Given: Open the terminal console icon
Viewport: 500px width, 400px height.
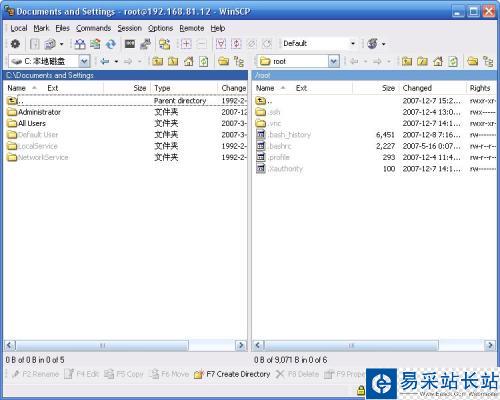Looking at the screenshot, I should pos(130,44).
